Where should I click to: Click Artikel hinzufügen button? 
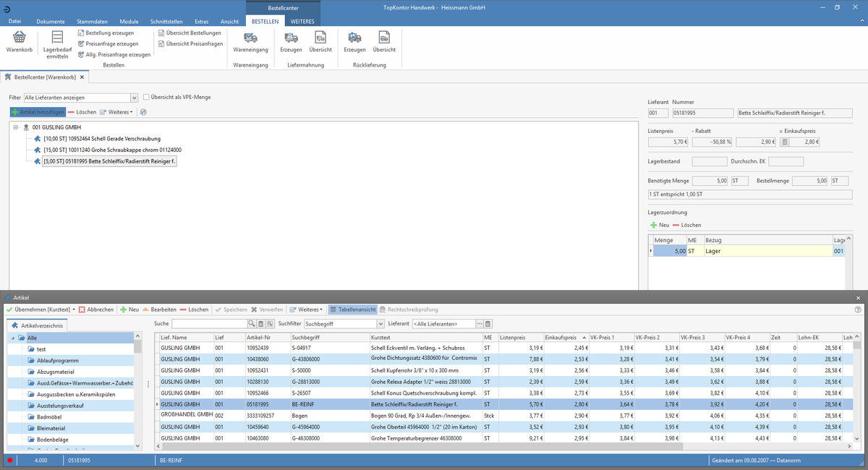[38, 112]
